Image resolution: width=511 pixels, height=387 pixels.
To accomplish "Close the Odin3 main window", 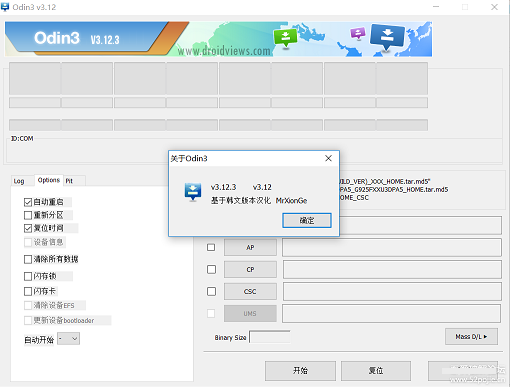I will 494,7.
